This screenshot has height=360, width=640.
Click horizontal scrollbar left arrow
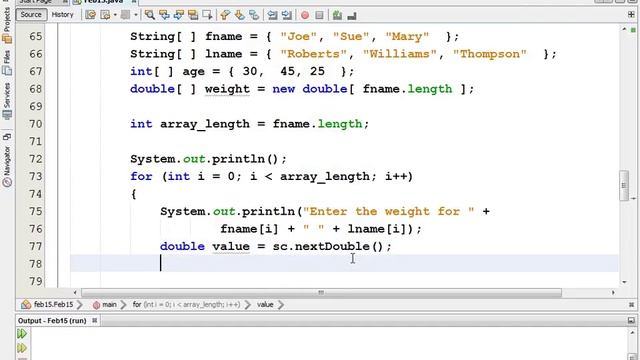tap(75, 293)
